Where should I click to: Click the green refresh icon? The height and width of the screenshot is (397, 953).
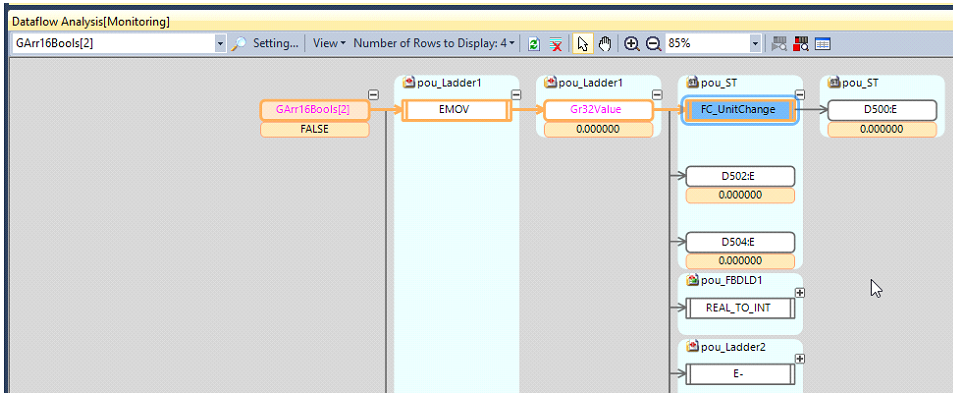pos(534,44)
